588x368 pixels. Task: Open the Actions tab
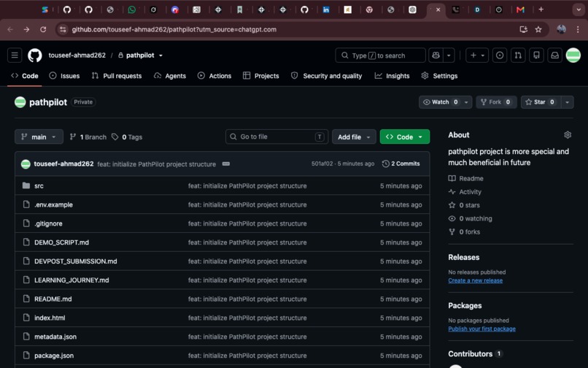pos(214,76)
